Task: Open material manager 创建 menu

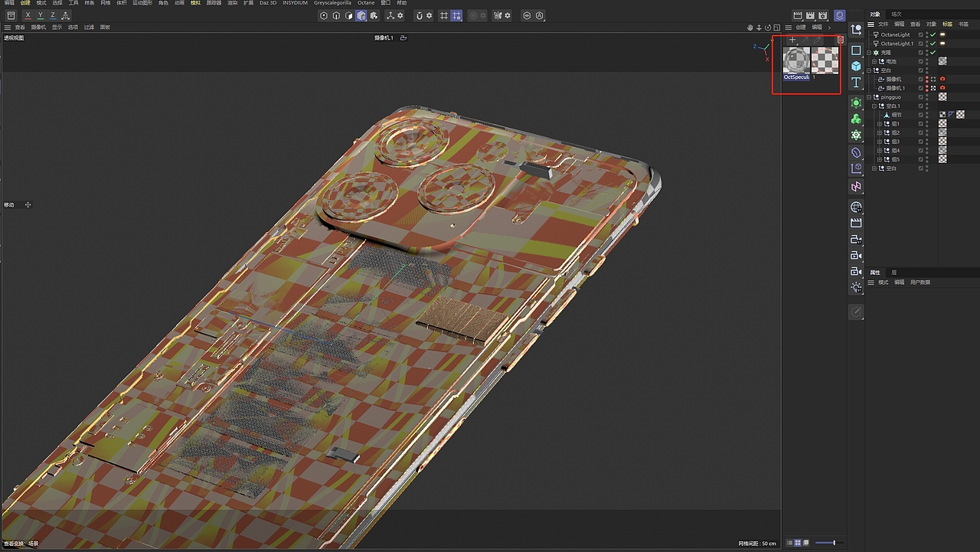Action: point(801,27)
